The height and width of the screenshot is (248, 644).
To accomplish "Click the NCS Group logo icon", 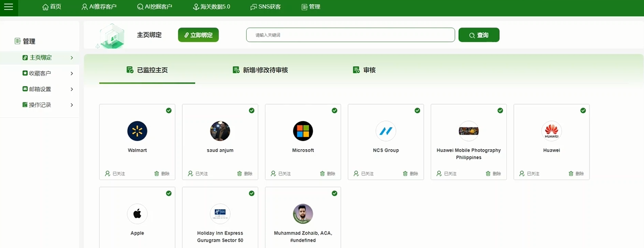I will (x=386, y=131).
